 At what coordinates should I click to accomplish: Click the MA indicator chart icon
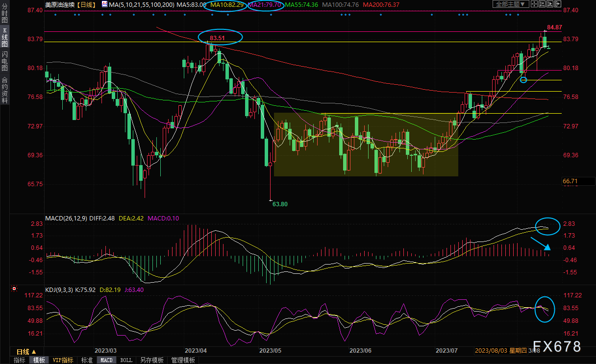tap(105, 4)
